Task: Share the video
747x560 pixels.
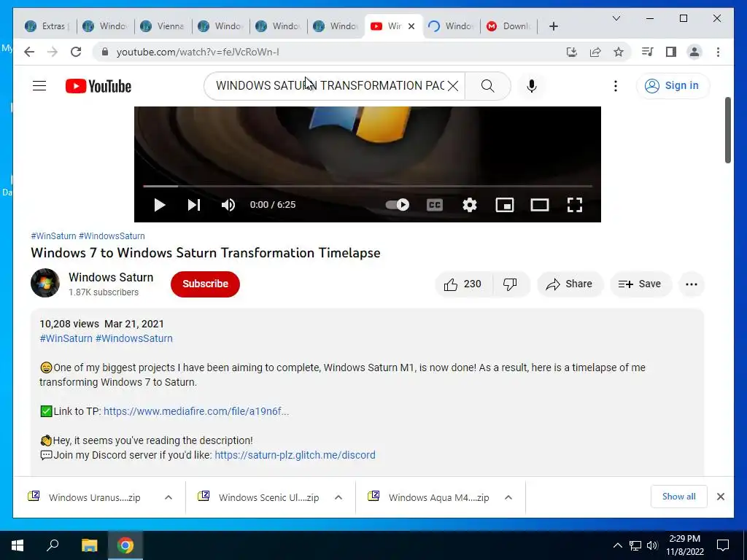Action: point(570,284)
